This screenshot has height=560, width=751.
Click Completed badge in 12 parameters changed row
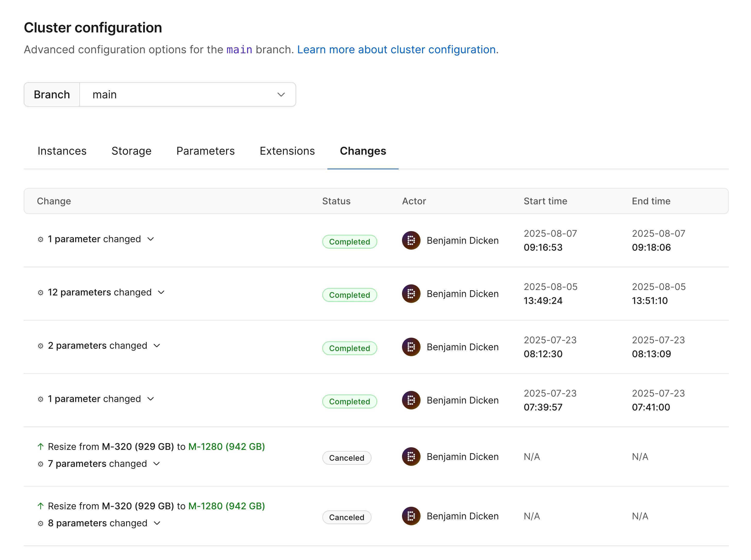tap(350, 295)
